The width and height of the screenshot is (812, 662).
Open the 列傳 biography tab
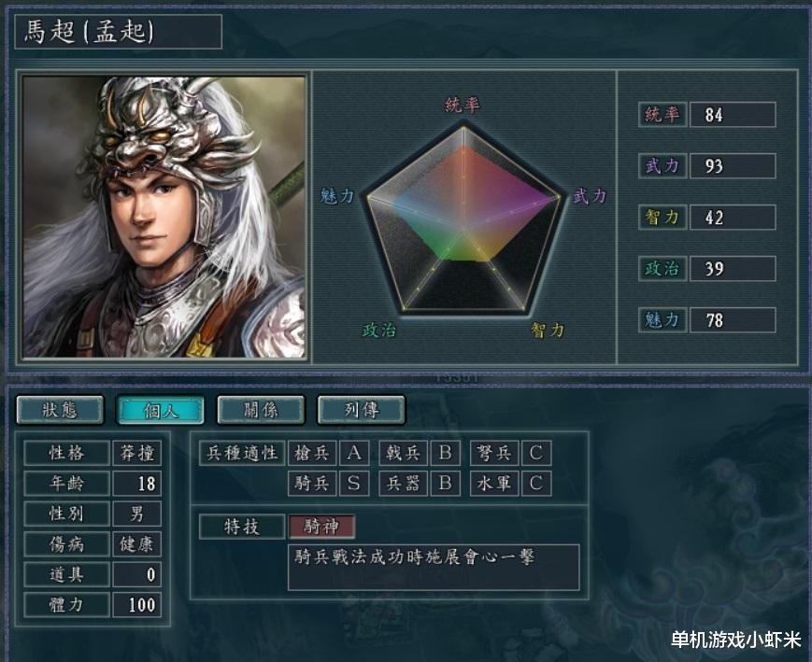point(362,410)
